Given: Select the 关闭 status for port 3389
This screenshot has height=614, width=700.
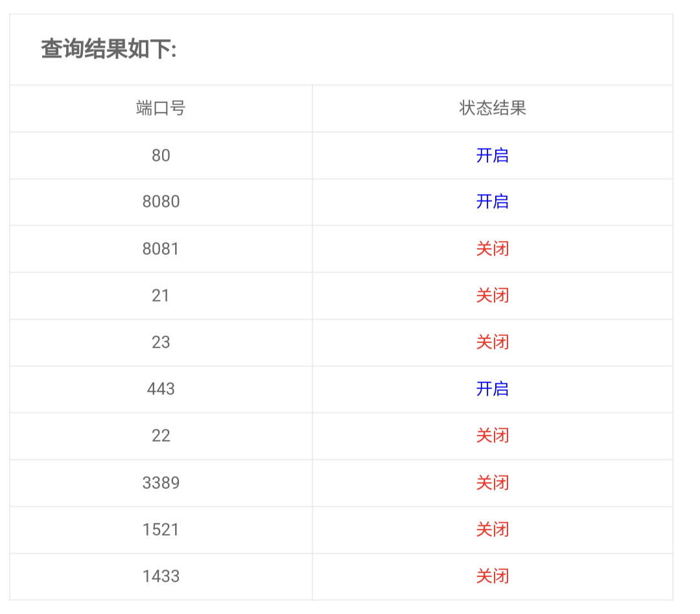Looking at the screenshot, I should pyautogui.click(x=493, y=483).
